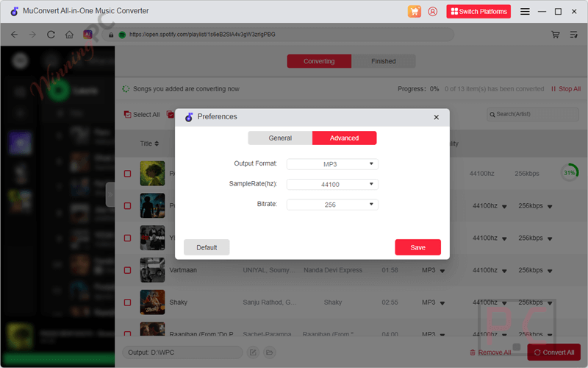Go forward in browser navigation
This screenshot has height=368, width=588.
pos(32,35)
